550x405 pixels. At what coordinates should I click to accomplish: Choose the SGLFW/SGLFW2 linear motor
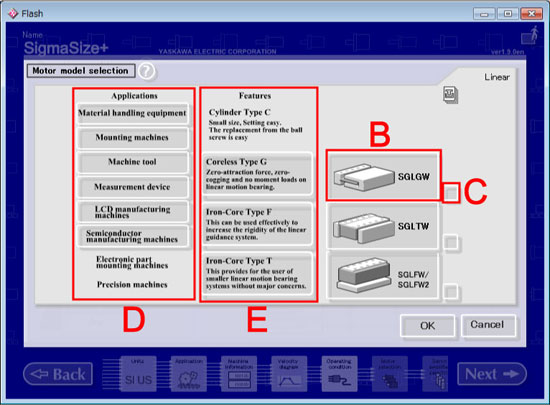(382, 277)
